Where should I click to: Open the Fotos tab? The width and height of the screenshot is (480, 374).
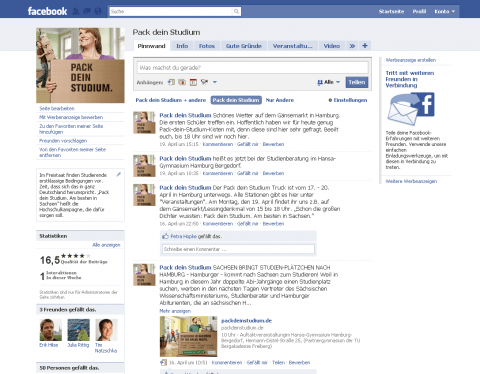[x=207, y=46]
